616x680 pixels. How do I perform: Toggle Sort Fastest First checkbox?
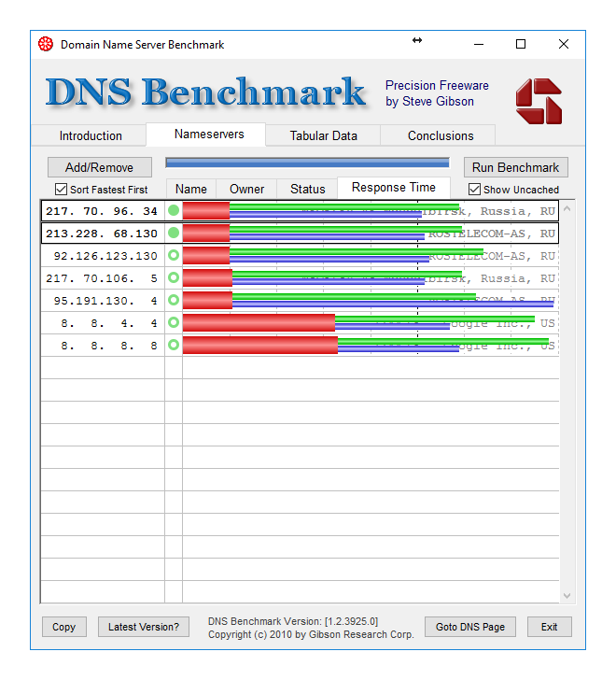tap(62, 190)
